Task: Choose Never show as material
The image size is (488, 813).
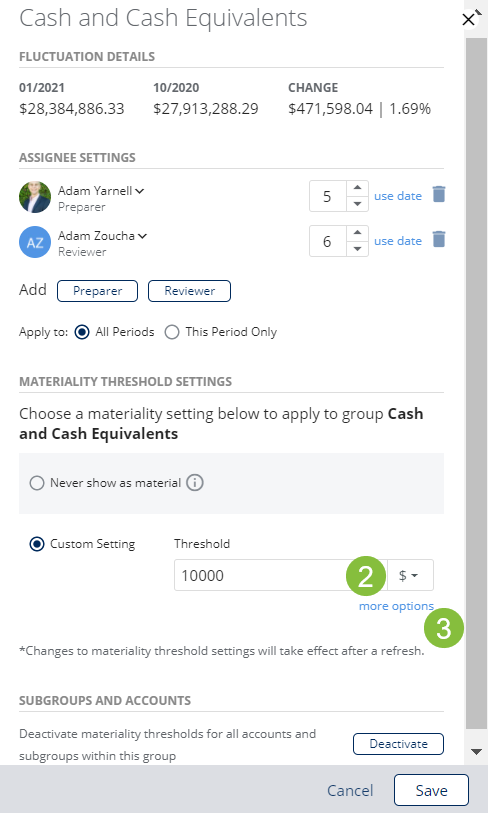Action: tap(37, 483)
